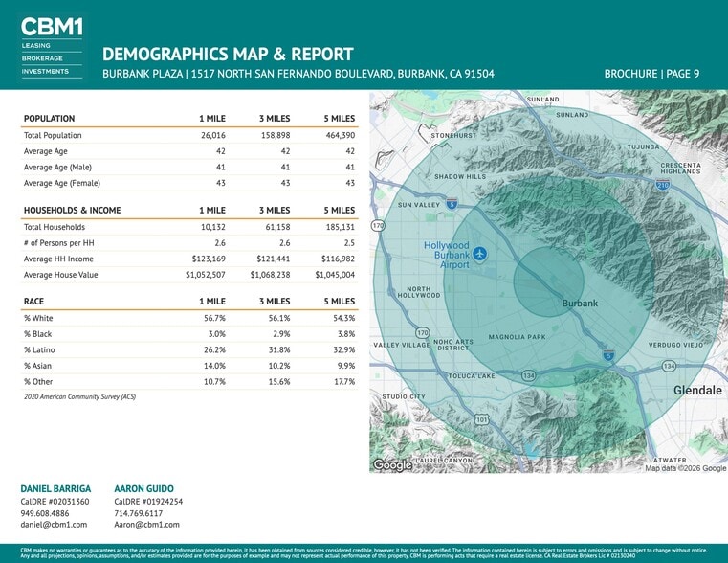Click the 2020 American Community Survey footnote

(79, 396)
